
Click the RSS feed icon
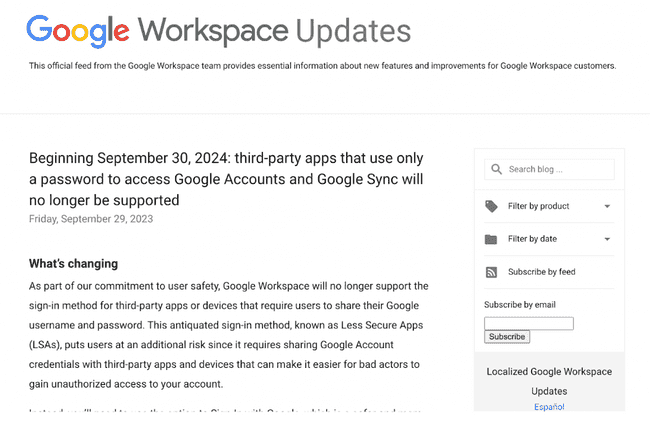pos(491,272)
